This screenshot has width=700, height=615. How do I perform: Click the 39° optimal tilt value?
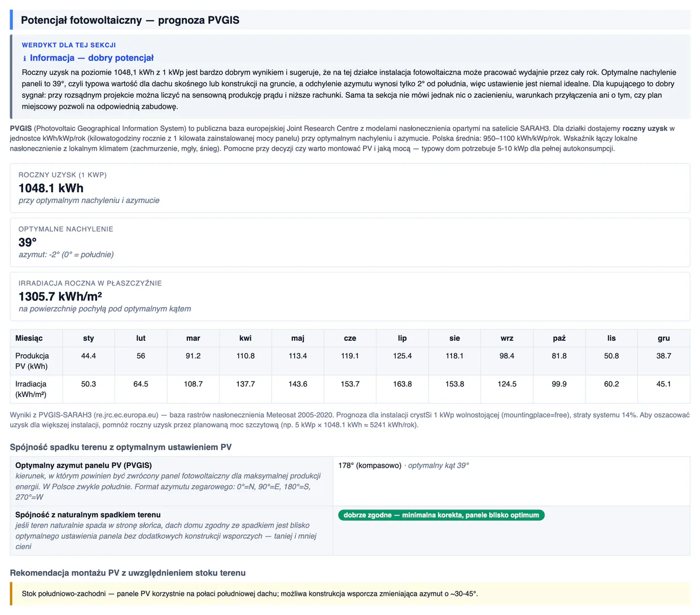[x=28, y=242]
